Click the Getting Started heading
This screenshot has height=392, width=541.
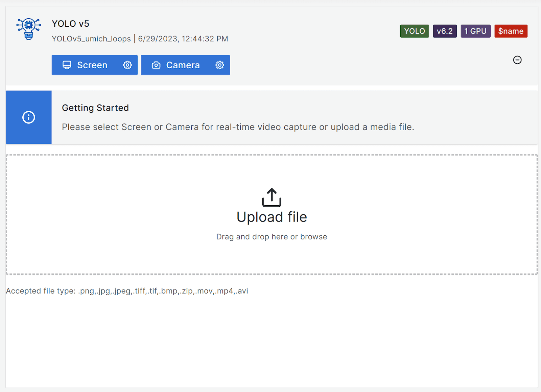pos(95,108)
